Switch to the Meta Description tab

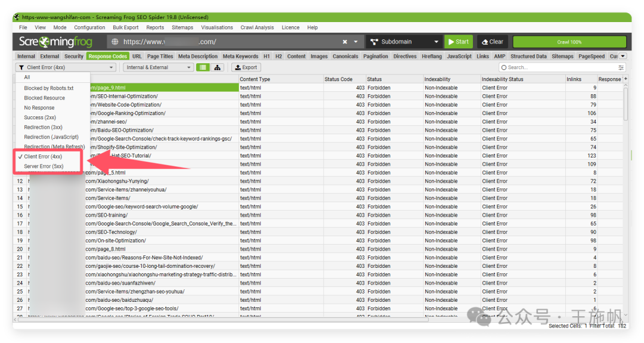[x=197, y=56]
